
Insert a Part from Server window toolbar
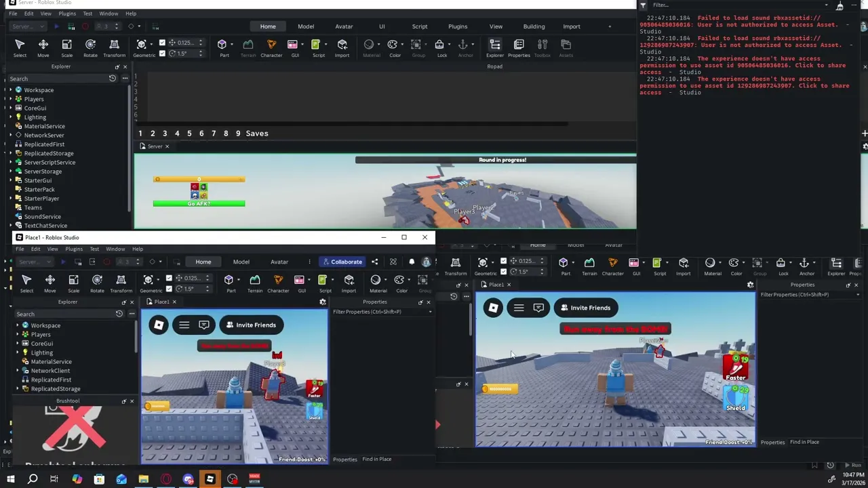coord(223,47)
